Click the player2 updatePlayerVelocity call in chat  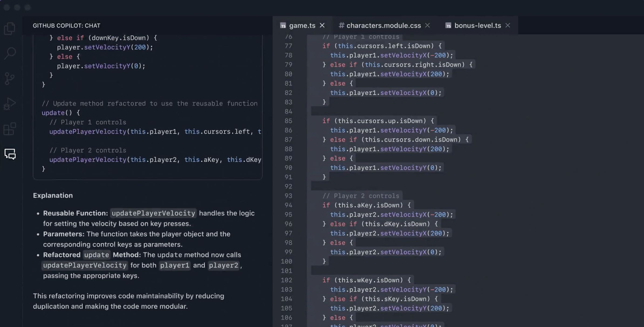pos(155,160)
